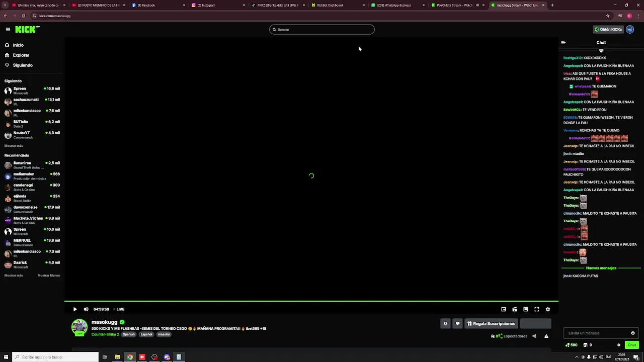
Task: Open NeutroYT channel in sidebar
Action: tap(32, 135)
